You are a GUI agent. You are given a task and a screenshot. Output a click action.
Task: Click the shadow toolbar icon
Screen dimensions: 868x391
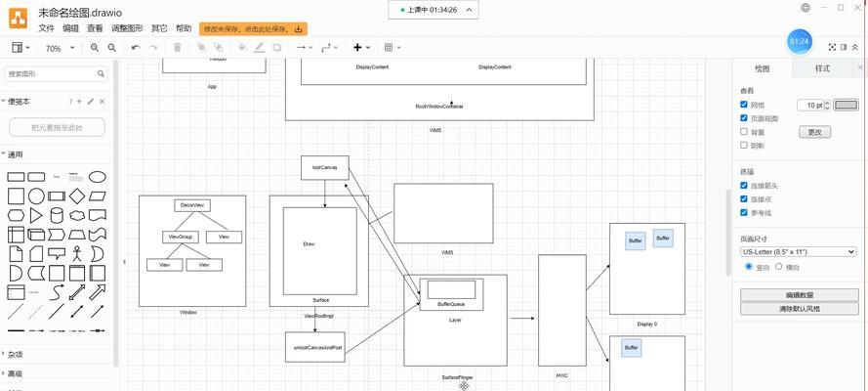276,48
